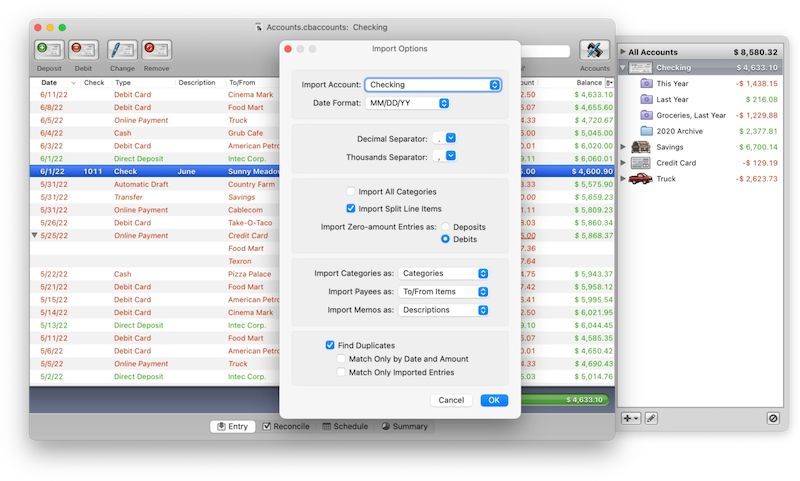Collapse the 5/25/22 split entry triangle

click(35, 235)
